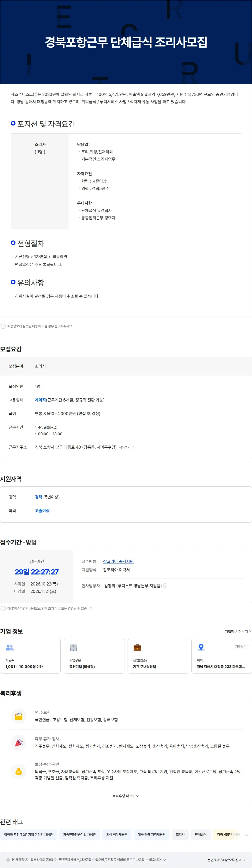
Task: Expand the 관련 태그 list chevron
Action: pyautogui.click(x=246, y=835)
